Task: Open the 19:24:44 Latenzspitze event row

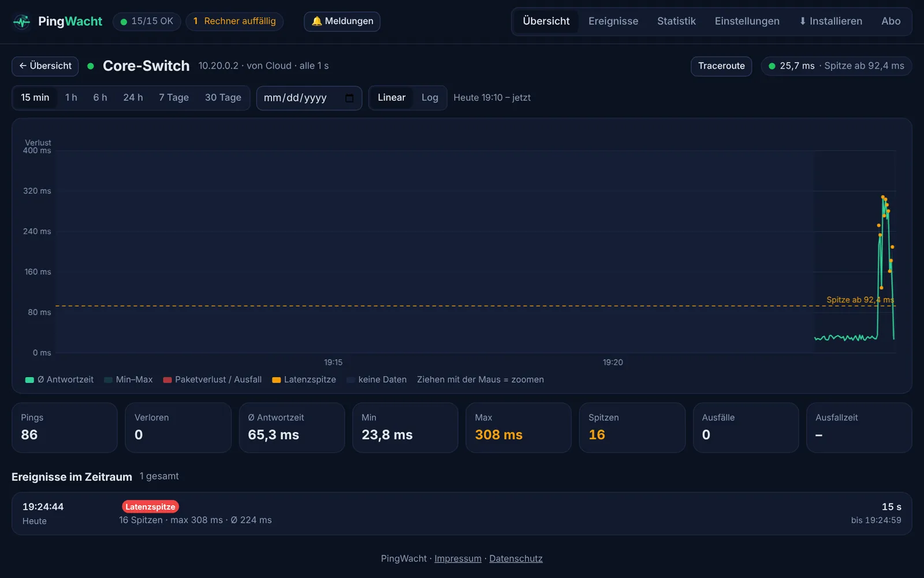Action: (x=462, y=513)
